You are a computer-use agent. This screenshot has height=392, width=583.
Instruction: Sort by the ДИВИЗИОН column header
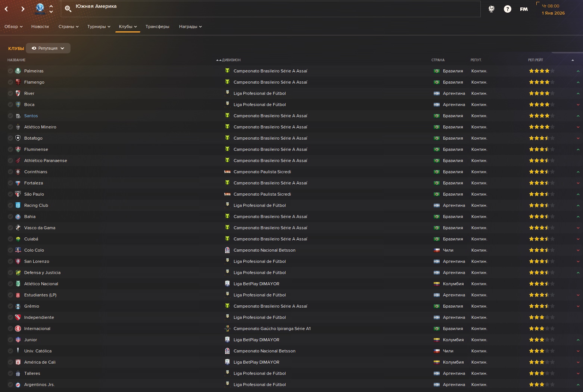click(231, 60)
